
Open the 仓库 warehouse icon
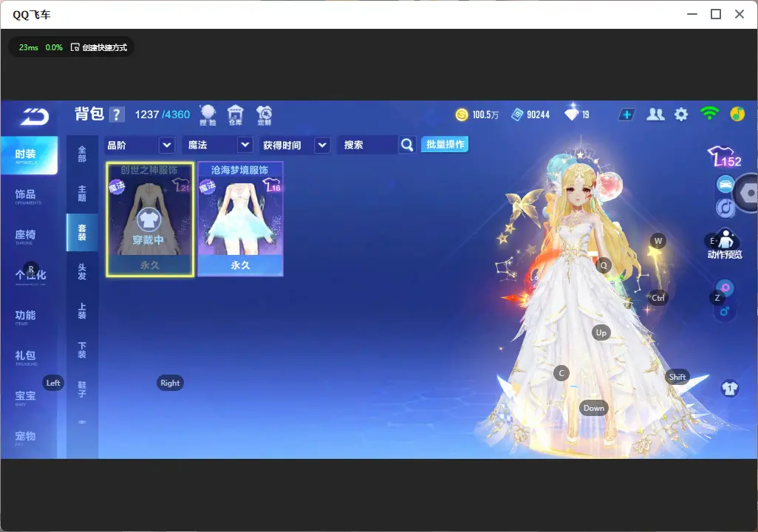[x=236, y=115]
